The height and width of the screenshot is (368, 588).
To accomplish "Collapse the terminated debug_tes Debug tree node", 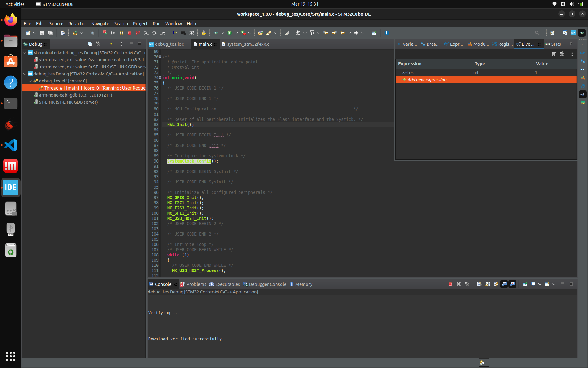I will pos(25,53).
